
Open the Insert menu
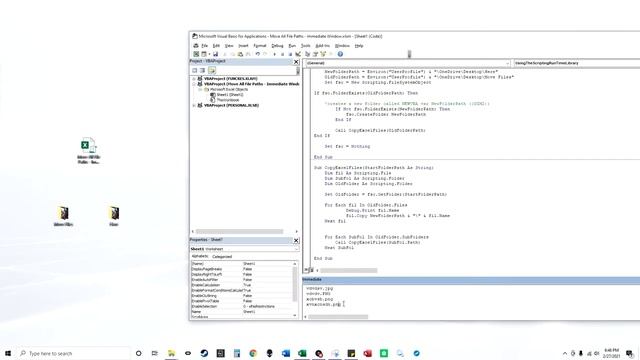pyautogui.click(x=243, y=46)
